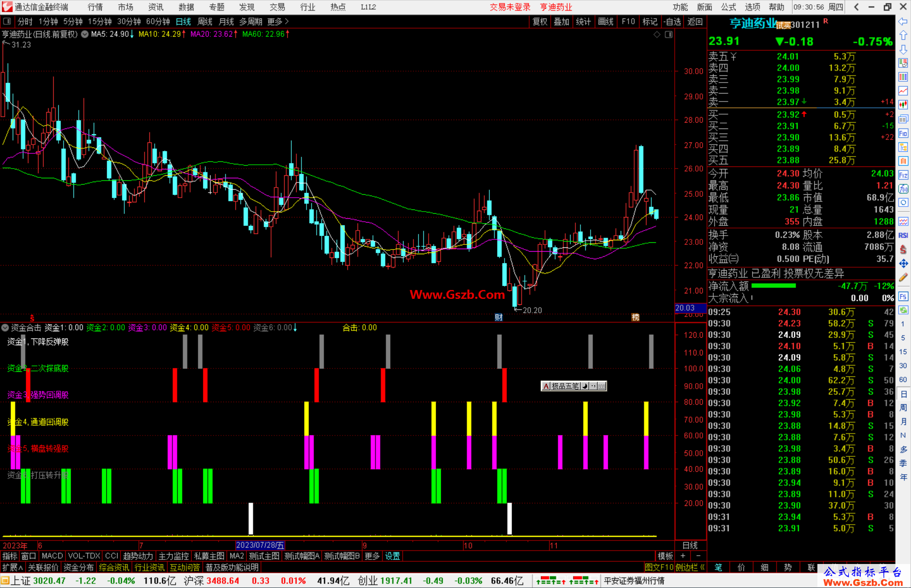
Task: Switch chart to 分时 view
Action: 25,21
